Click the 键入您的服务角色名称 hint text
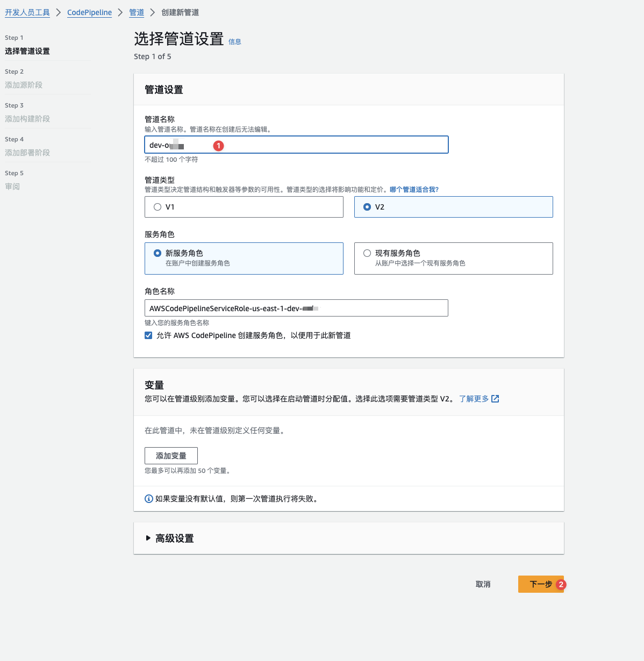This screenshot has width=644, height=661. [x=177, y=323]
